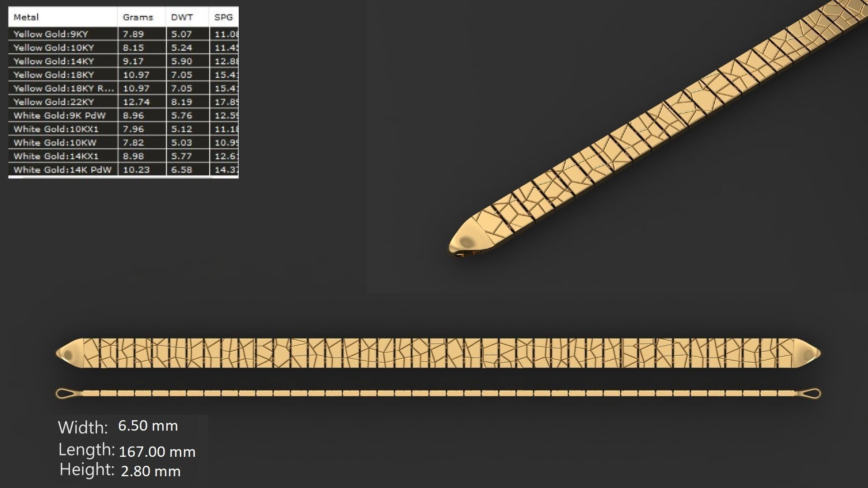
Task: Select the White Gold:10KX1 row
Action: [x=56, y=129]
